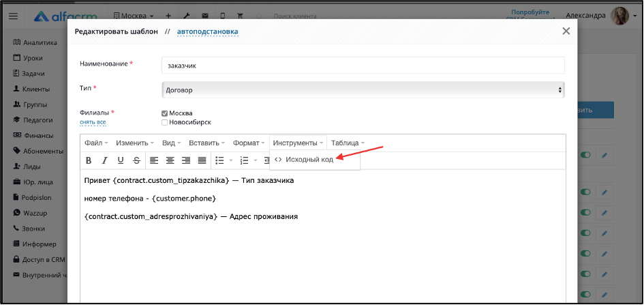Justify text in the editor toolbar
644x305 pixels.
pyautogui.click(x=202, y=161)
